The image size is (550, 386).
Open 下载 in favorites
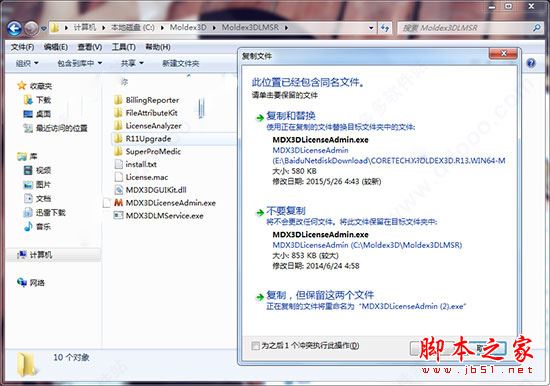37,100
